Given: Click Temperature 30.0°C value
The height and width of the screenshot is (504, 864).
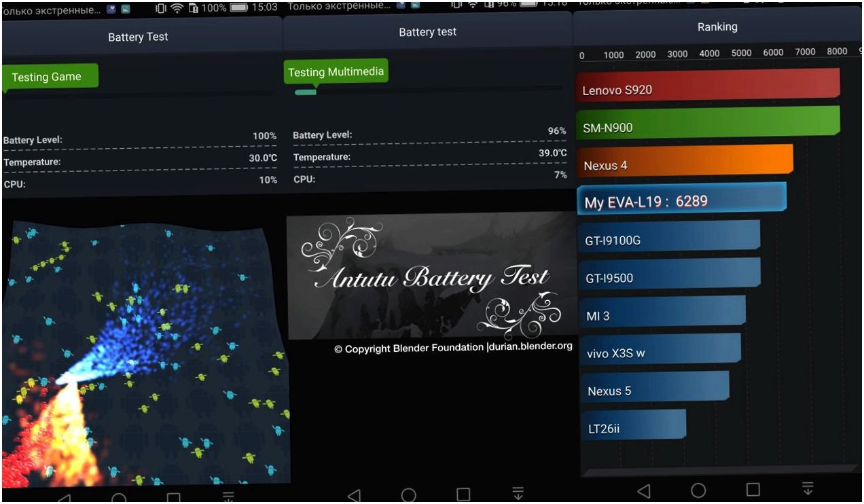Looking at the screenshot, I should pos(263,158).
